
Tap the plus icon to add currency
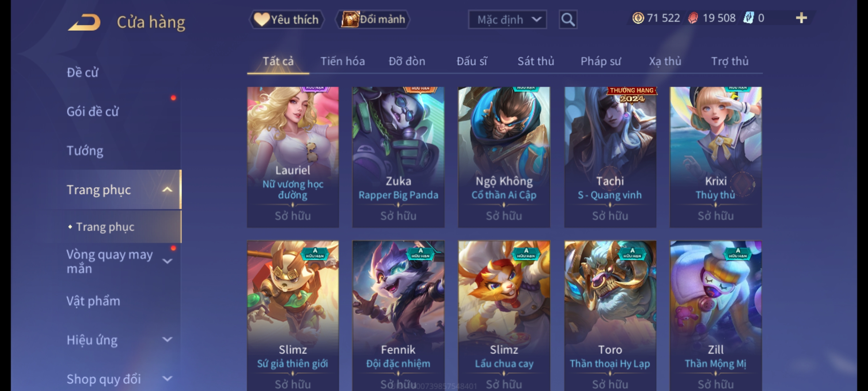click(x=801, y=18)
